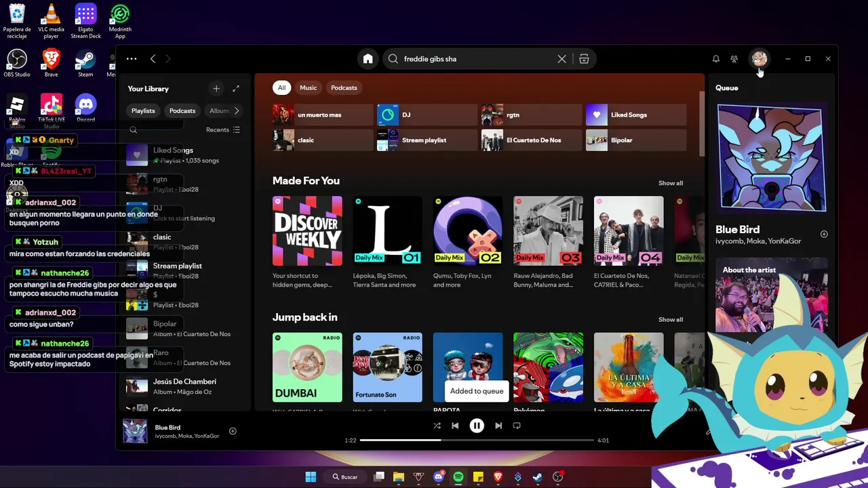Open Steam desktop shortcut
The image size is (868, 488).
click(x=85, y=63)
